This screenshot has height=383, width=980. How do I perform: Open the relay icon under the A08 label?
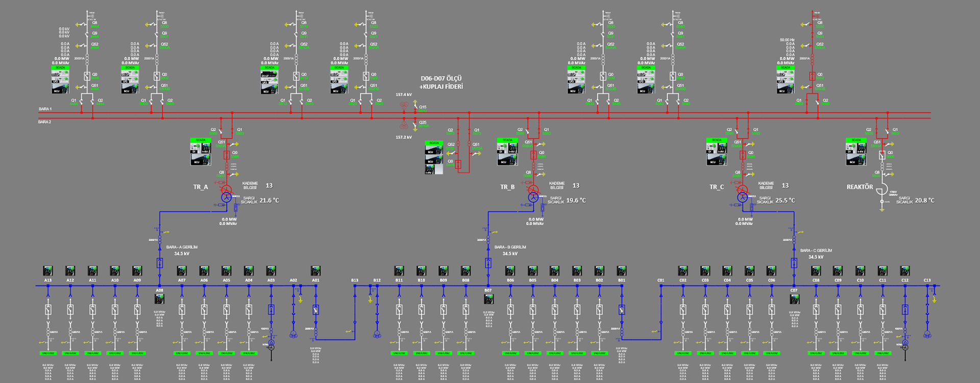click(x=159, y=300)
